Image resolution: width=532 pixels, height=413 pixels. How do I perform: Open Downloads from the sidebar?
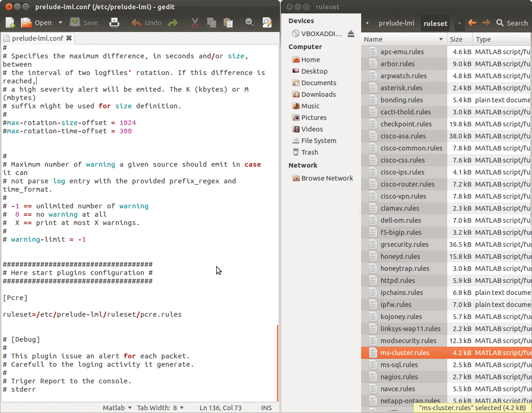pos(314,94)
